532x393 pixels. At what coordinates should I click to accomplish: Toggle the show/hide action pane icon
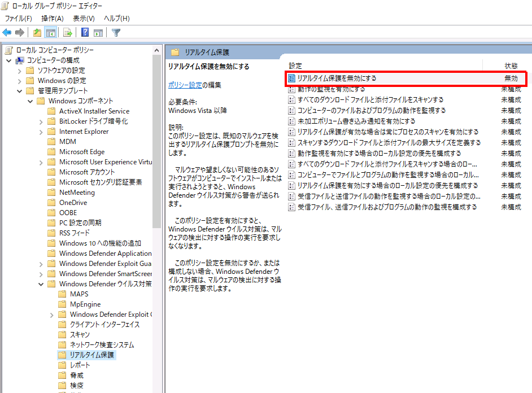[98, 32]
